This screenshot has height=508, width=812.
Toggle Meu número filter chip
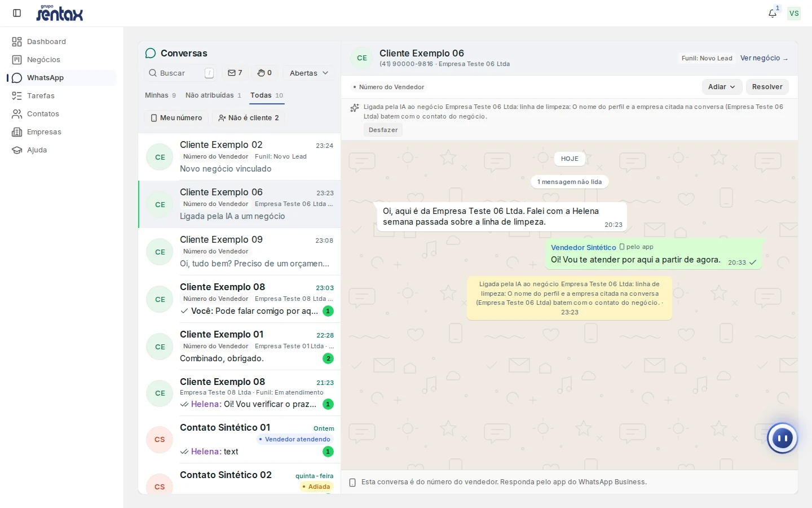point(176,118)
